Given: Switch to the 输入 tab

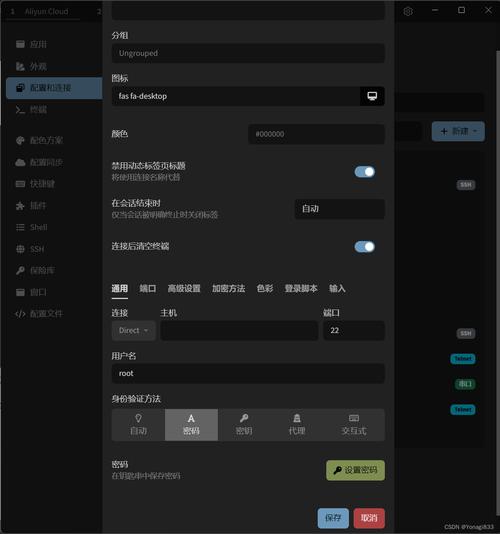Looking at the screenshot, I should point(337,289).
